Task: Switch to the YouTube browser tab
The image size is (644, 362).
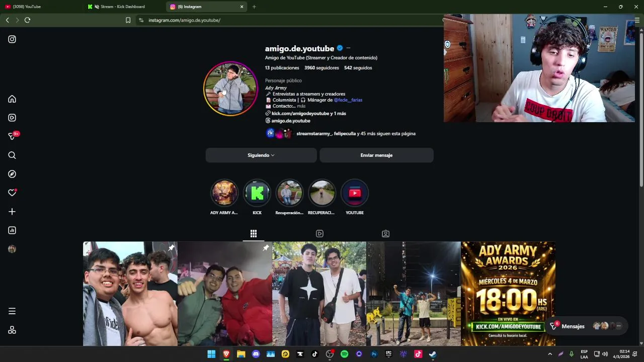Action: coord(41,7)
